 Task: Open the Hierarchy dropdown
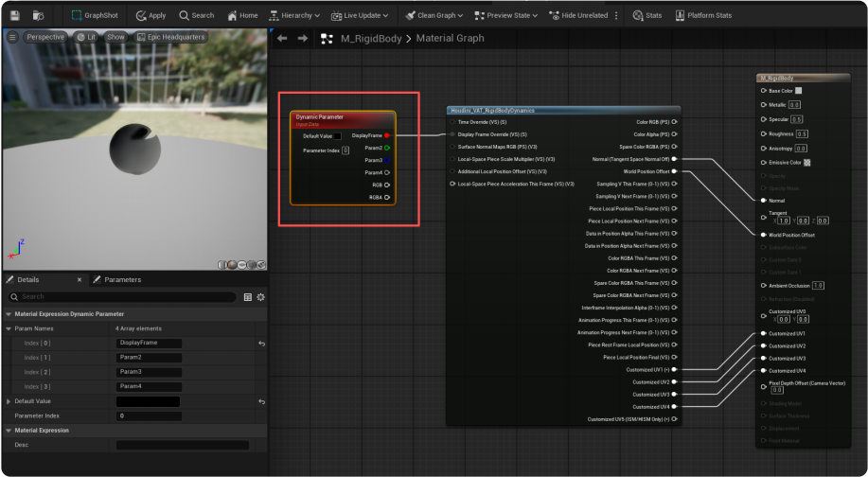tap(294, 15)
